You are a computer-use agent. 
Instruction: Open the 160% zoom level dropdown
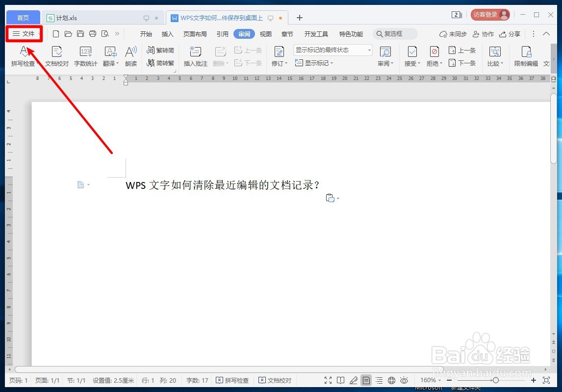(x=431, y=380)
